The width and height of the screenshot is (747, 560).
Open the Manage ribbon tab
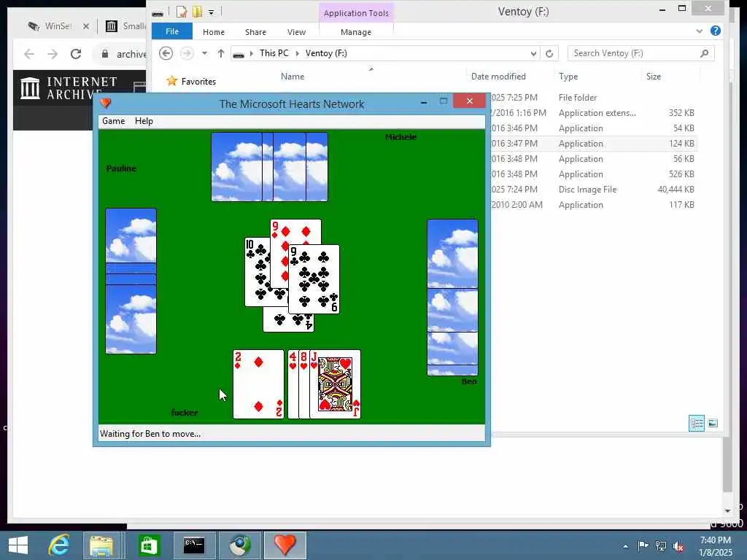[x=356, y=32]
